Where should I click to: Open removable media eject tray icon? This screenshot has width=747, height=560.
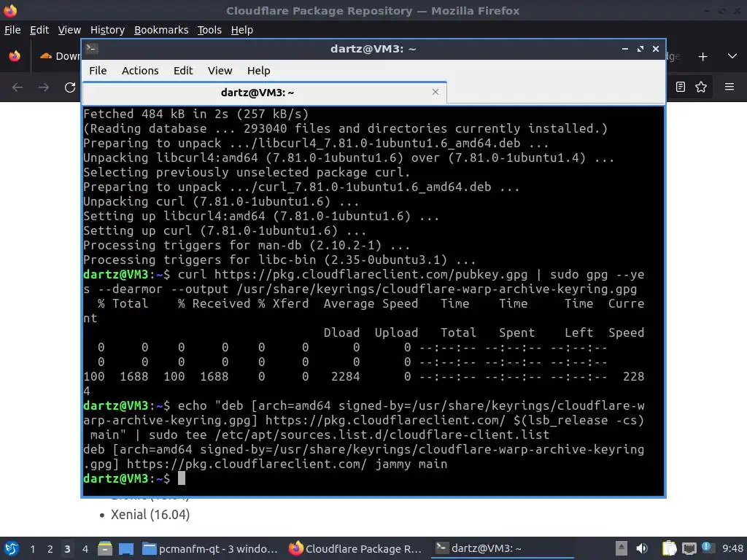(x=622, y=548)
